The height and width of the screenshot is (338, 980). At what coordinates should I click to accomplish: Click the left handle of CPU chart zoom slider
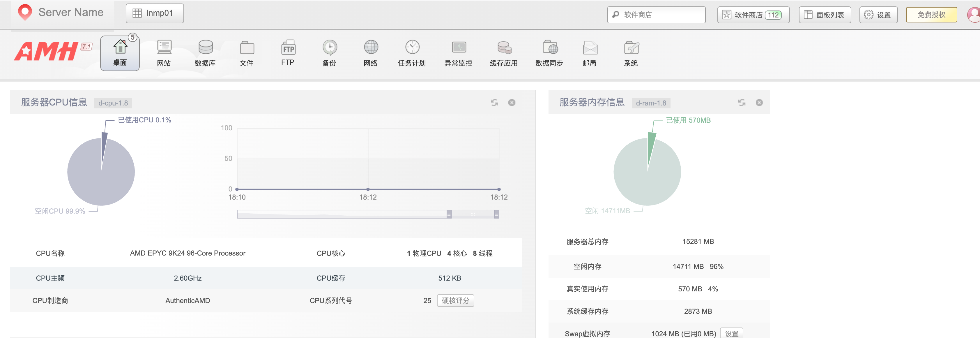coord(449,214)
